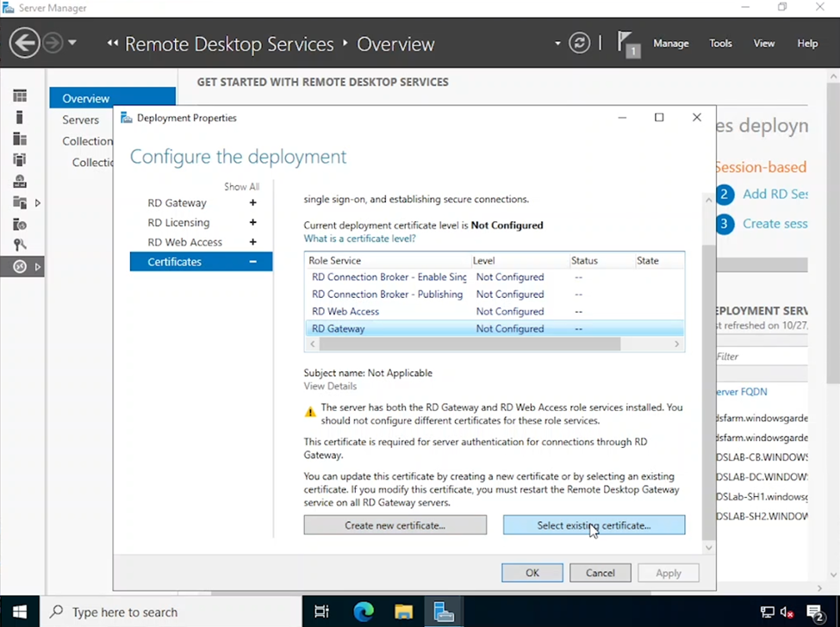Refresh Server Manager using the refresh icon
The height and width of the screenshot is (627, 840).
(x=579, y=42)
